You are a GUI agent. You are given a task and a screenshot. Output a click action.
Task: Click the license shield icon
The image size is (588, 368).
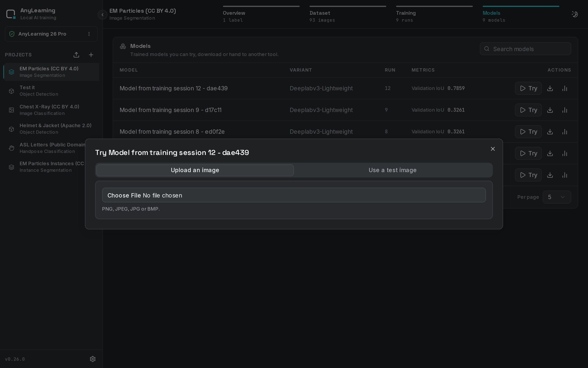point(12,34)
